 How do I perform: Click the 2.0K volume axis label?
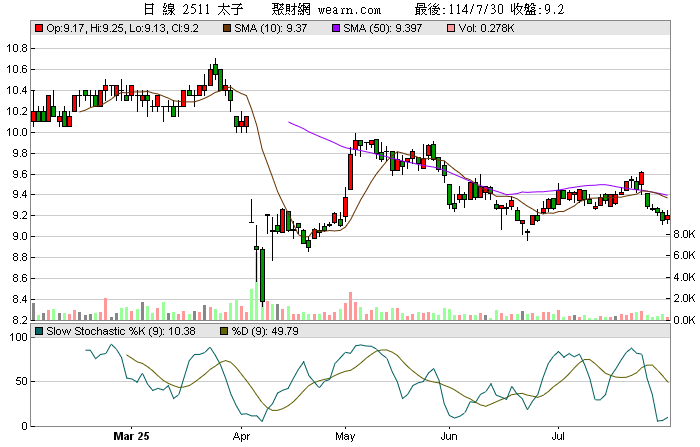(x=684, y=298)
